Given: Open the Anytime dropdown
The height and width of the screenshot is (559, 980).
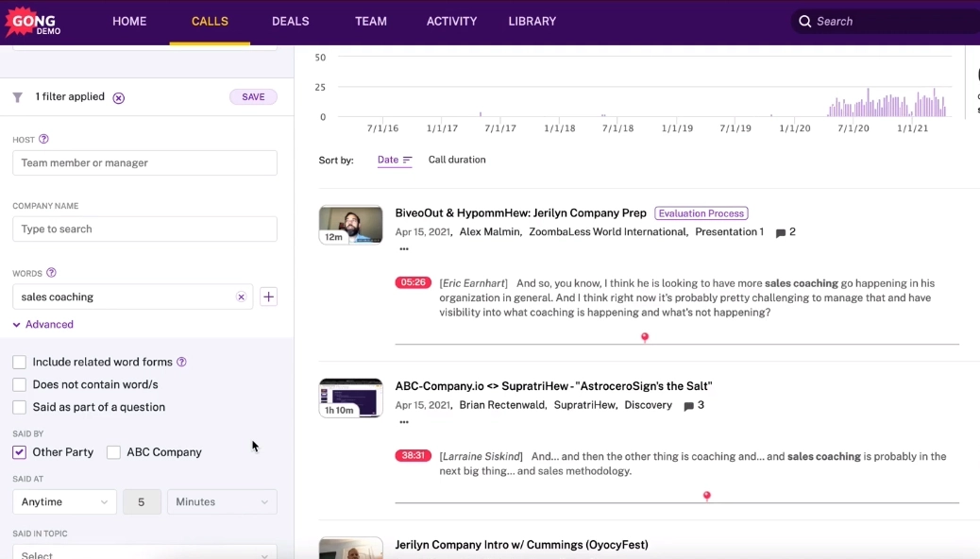Looking at the screenshot, I should [64, 501].
